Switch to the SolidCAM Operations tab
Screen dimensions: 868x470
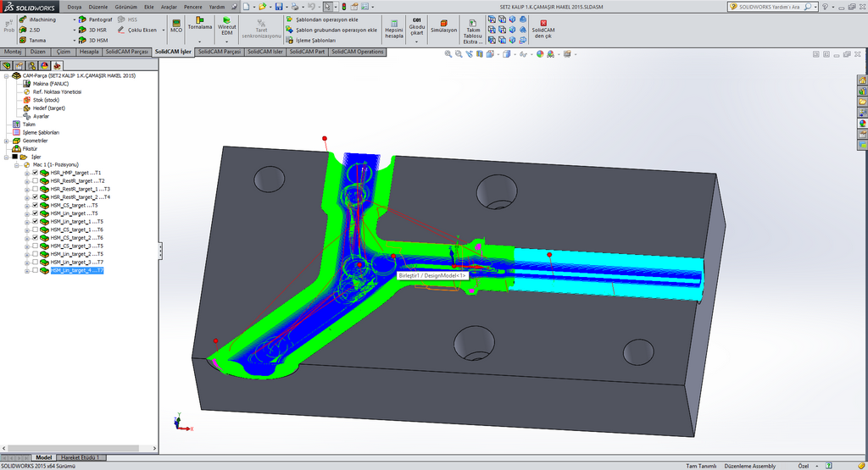(x=357, y=52)
